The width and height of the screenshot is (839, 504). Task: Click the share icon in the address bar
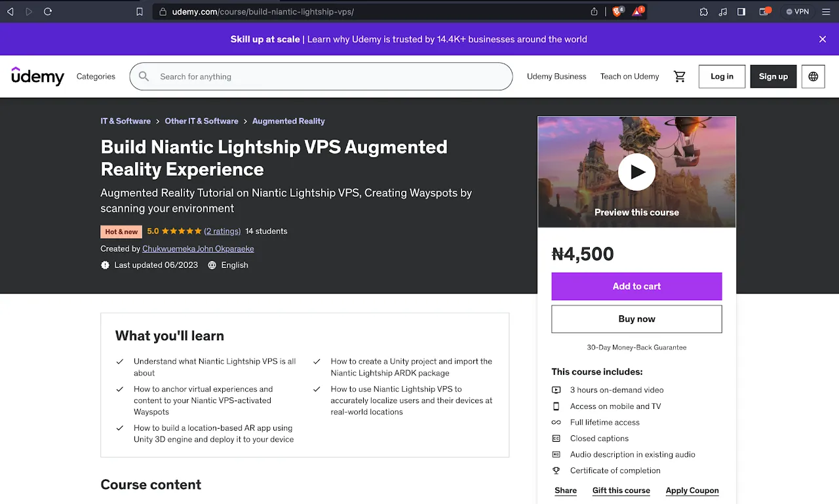(x=594, y=12)
